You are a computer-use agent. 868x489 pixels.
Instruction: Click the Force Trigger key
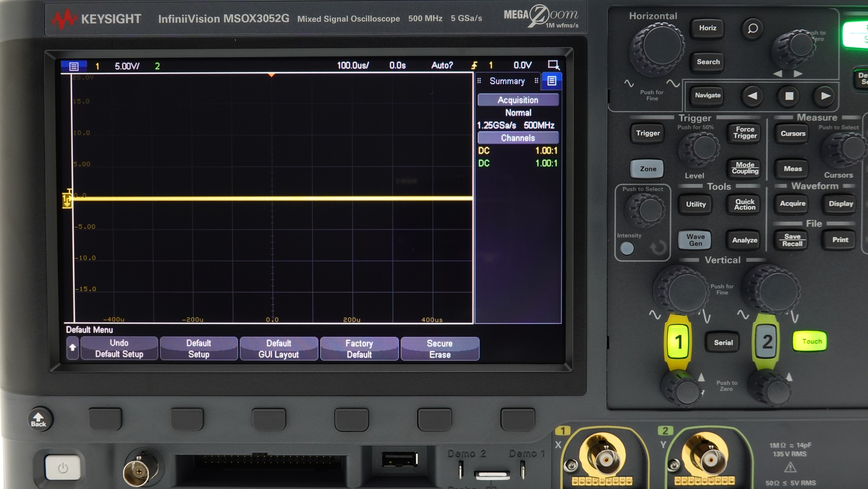tap(745, 133)
